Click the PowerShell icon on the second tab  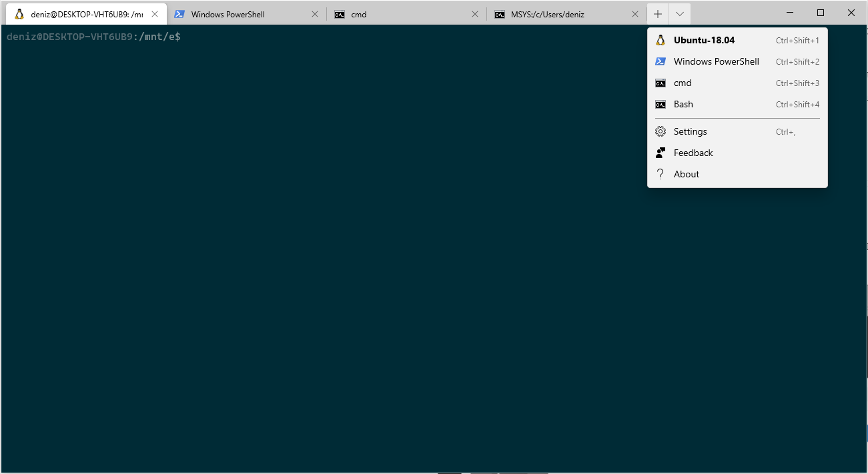179,14
